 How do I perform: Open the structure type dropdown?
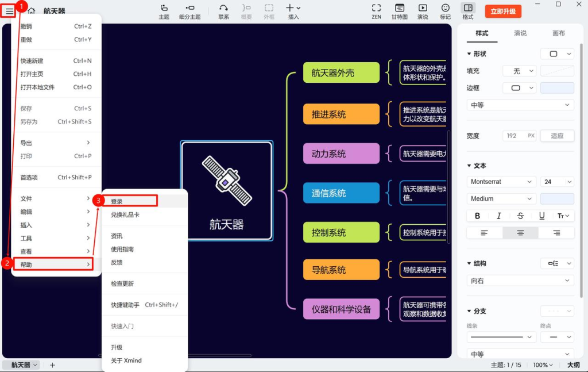point(557,263)
